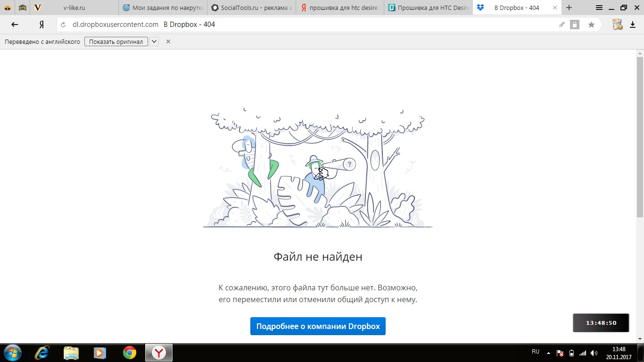
Task: Launch Google Chrome from the taskbar
Action: [x=129, y=353]
